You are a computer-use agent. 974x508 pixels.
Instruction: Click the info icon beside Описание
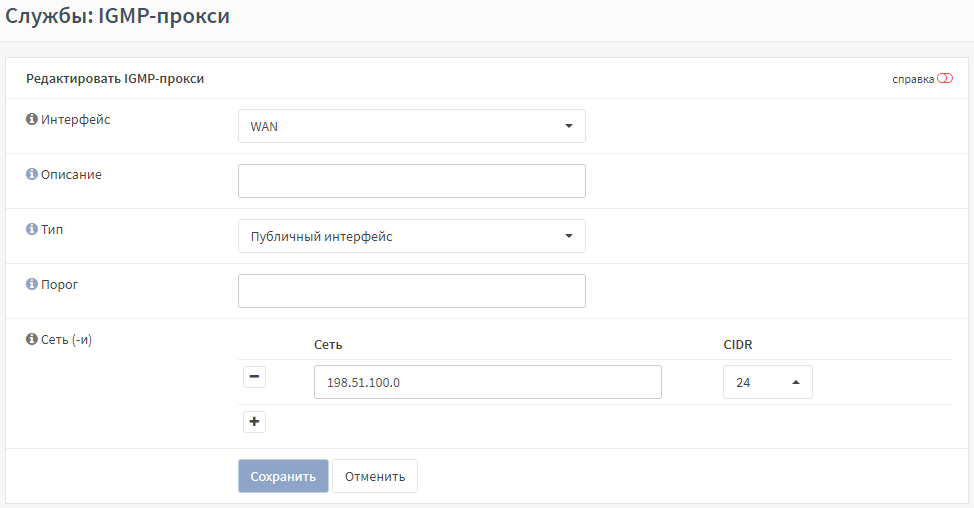(32, 174)
